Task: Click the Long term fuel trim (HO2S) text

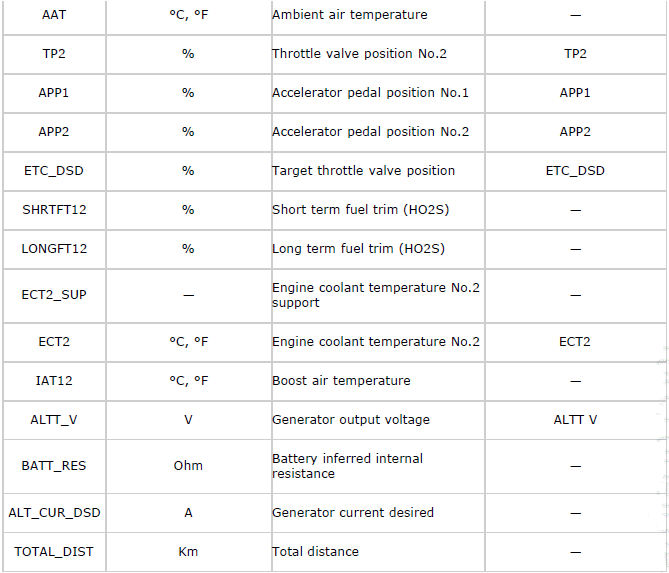Action: pyautogui.click(x=358, y=249)
